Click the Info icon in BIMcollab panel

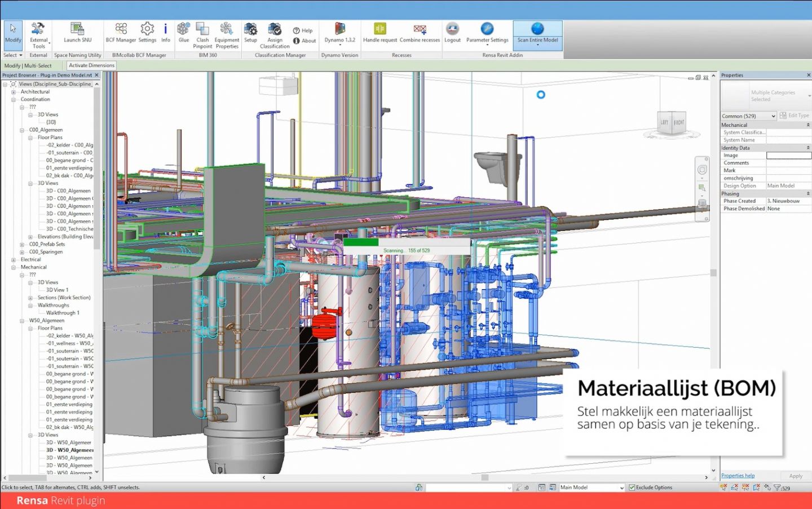(x=165, y=33)
